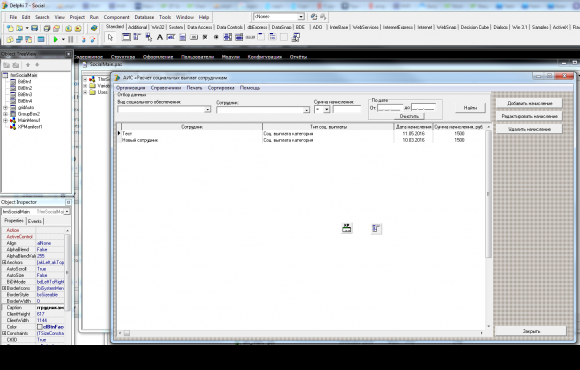580x370 pixels.
Task: Click the Pause icon in debug toolbar
Action: point(71,39)
